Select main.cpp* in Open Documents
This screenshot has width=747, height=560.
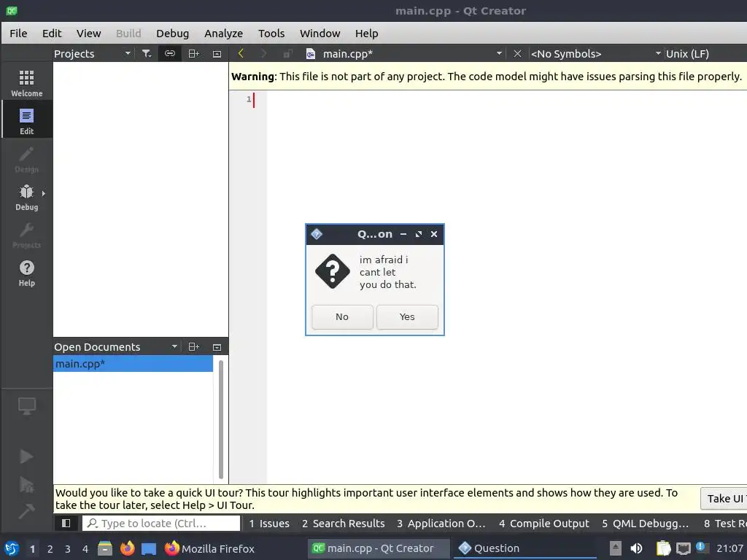click(x=133, y=364)
